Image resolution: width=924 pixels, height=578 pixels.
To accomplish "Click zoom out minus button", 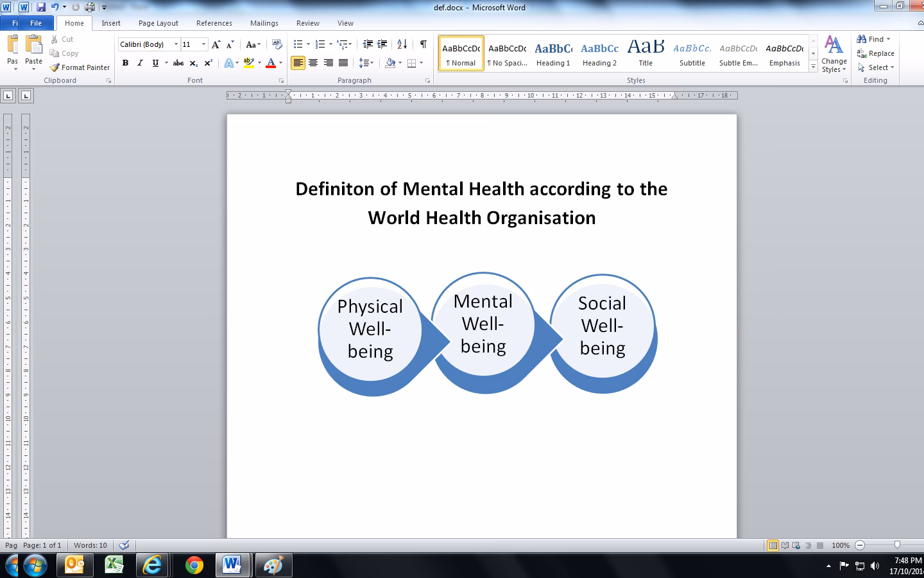I will (x=860, y=545).
